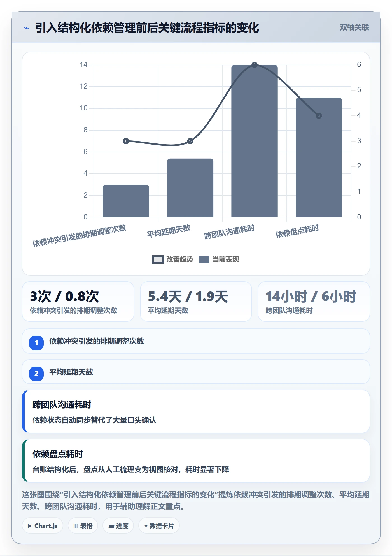Image resolution: width=392 pixels, height=556 pixels.
Task: Click the 跨团队沟通耗时 heading in the blue-edged card
Action: (62, 405)
